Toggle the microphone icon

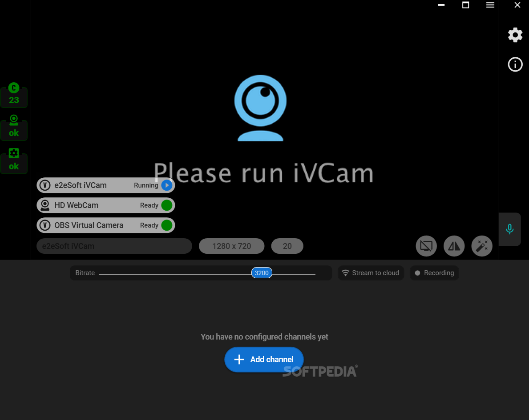(510, 229)
